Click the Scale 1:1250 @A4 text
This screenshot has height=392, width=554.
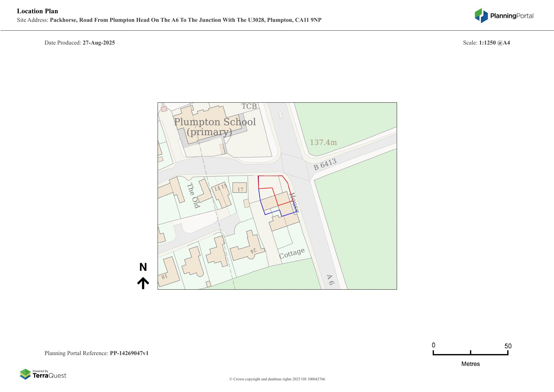(486, 43)
